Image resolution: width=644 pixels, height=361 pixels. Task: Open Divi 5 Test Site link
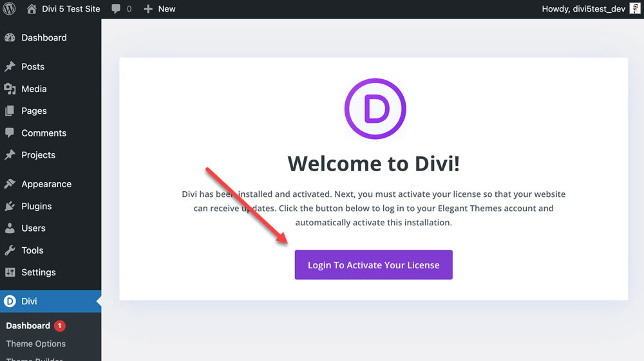[x=71, y=8]
